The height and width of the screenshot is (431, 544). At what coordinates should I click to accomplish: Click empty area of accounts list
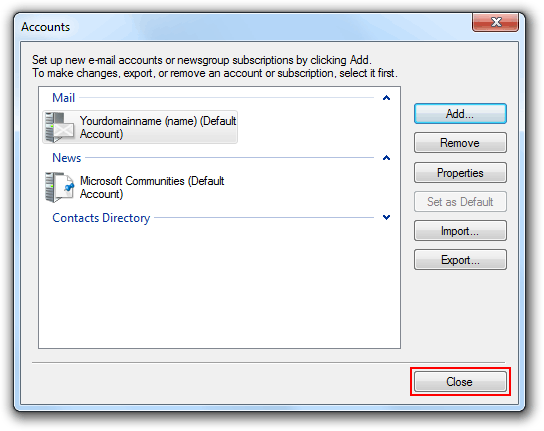tap(219, 285)
